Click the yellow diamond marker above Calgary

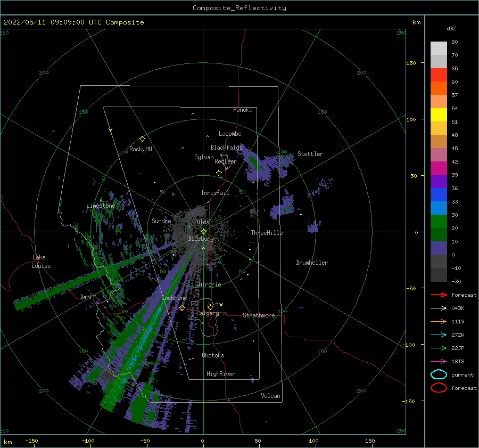(x=210, y=307)
